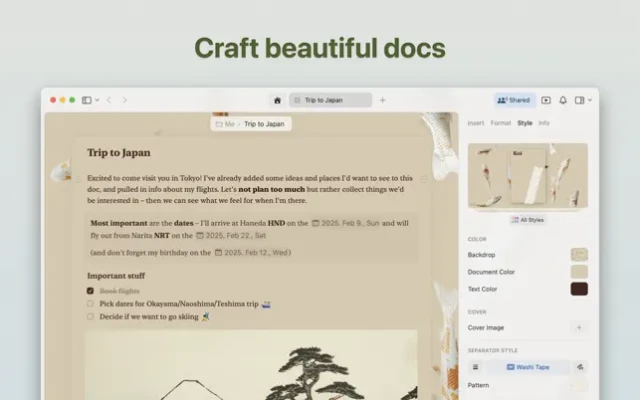Image resolution: width=640 pixels, height=400 pixels.
Task: Click the Shared button
Action: pos(514,100)
